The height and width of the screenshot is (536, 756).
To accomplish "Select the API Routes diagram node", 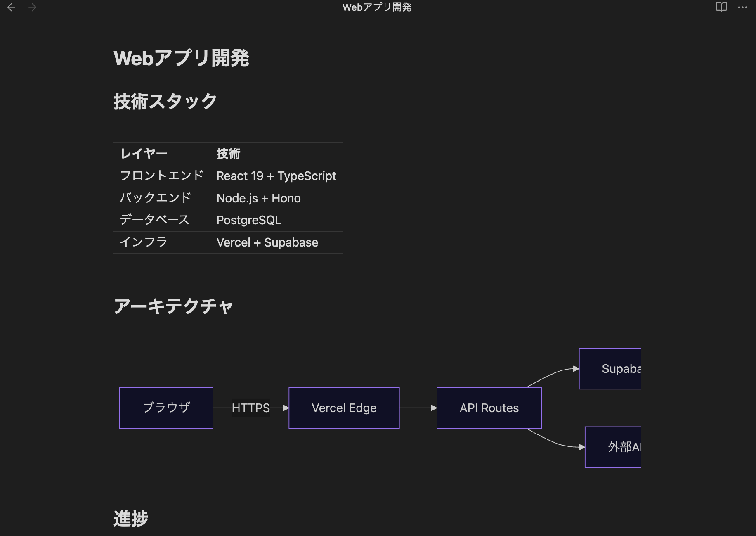I will coord(489,408).
